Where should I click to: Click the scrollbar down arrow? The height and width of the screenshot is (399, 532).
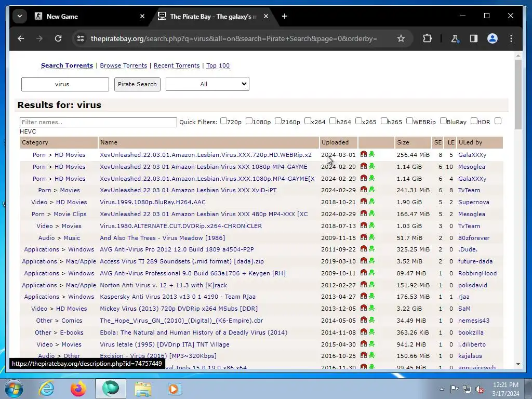pyautogui.click(x=518, y=364)
